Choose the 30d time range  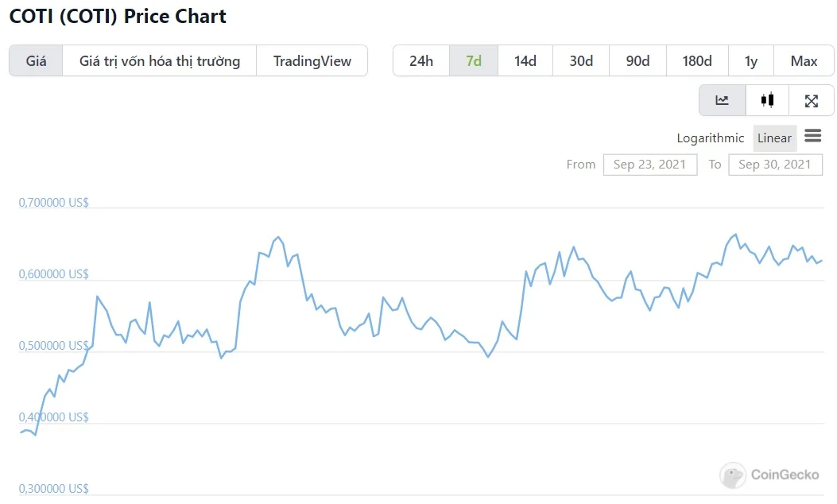[x=581, y=61]
